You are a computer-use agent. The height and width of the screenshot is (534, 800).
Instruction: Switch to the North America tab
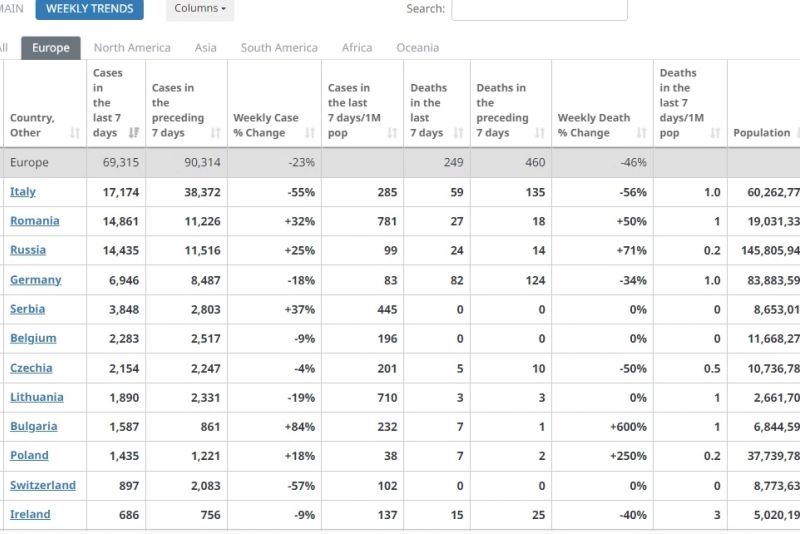coord(132,48)
